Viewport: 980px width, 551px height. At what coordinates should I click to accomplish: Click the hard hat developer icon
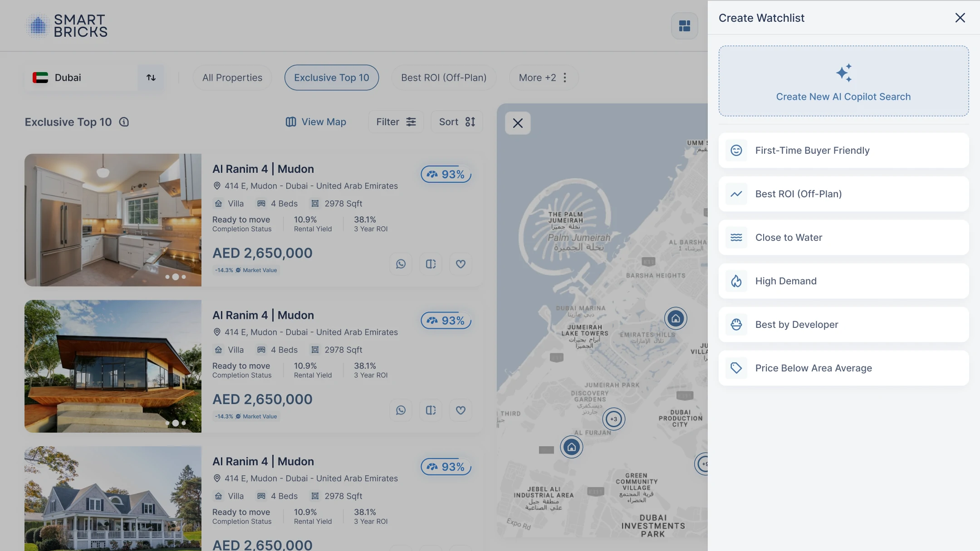tap(736, 325)
